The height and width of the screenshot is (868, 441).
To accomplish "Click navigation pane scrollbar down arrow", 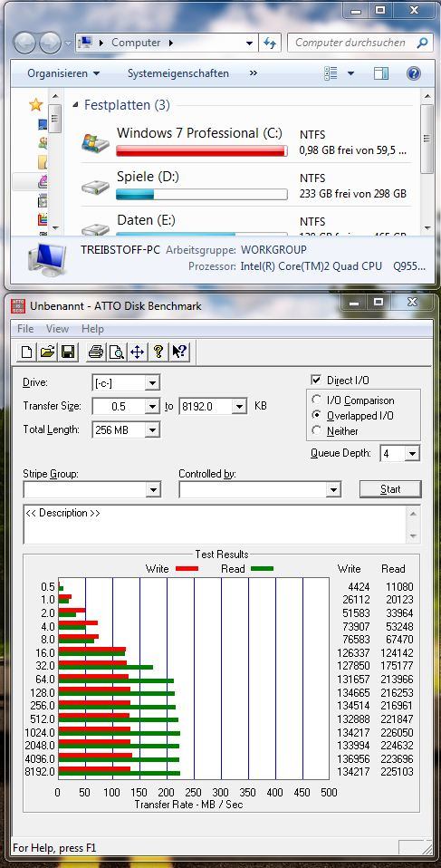I will point(54,227).
